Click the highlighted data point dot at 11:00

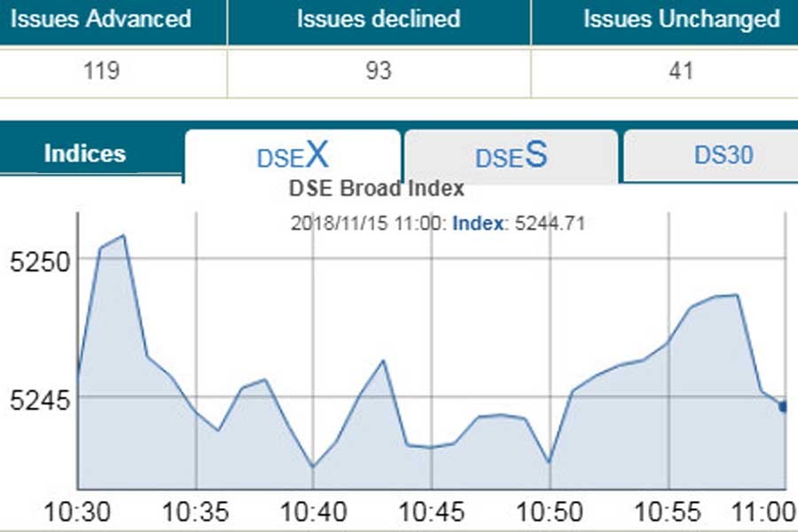pyautogui.click(x=784, y=406)
